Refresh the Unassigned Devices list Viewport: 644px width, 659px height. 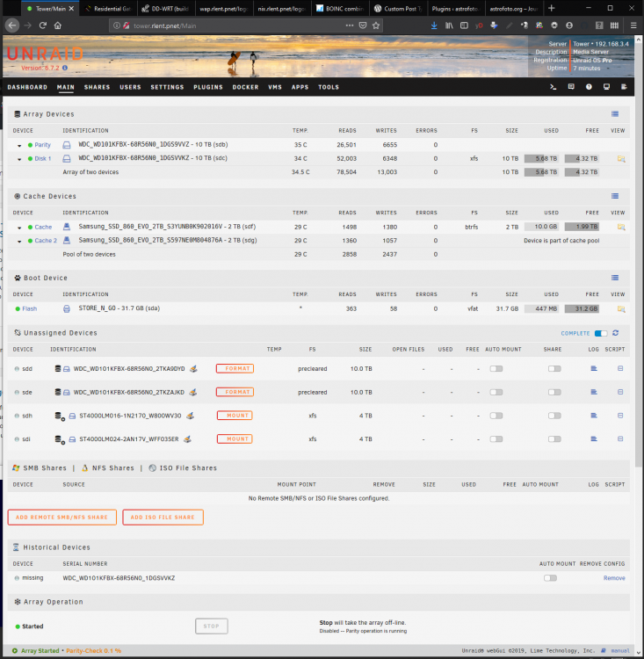pos(615,333)
